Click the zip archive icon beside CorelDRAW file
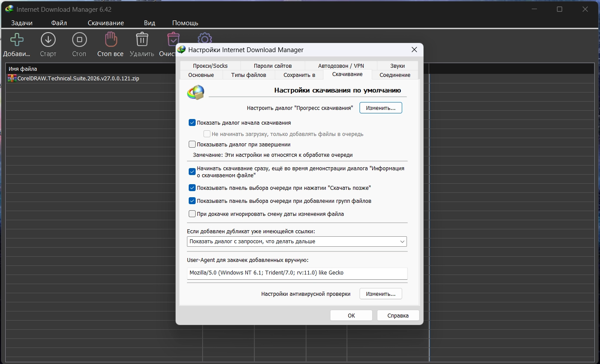This screenshot has height=364, width=600. click(12, 79)
